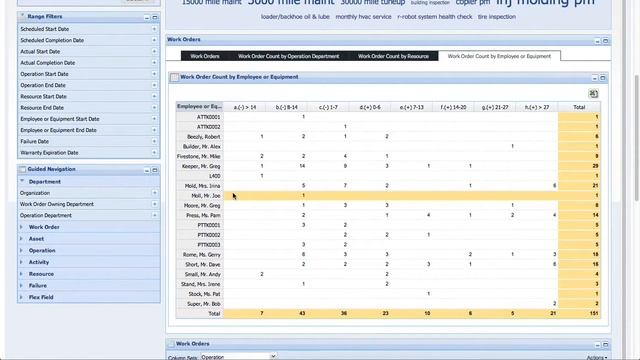Minimize the Work Order Count by Employee panel
Image resolution: width=640 pixels, height=360 pixels.
click(x=595, y=78)
